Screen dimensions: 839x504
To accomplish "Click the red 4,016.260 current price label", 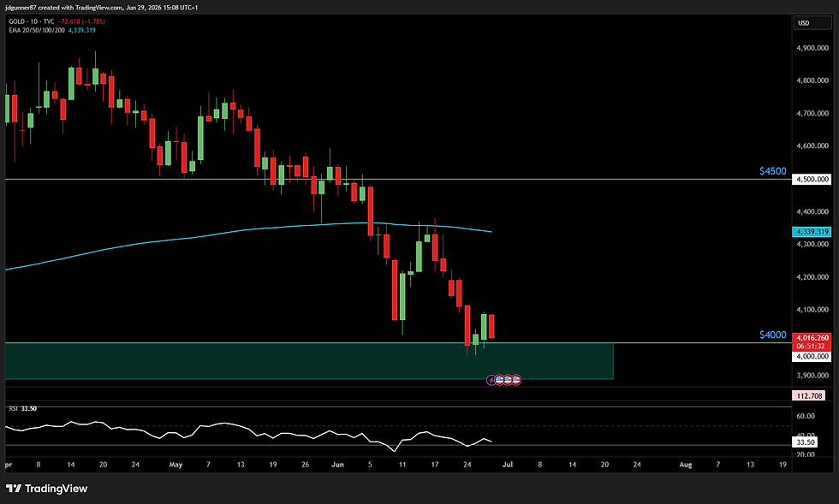I will click(x=812, y=338).
